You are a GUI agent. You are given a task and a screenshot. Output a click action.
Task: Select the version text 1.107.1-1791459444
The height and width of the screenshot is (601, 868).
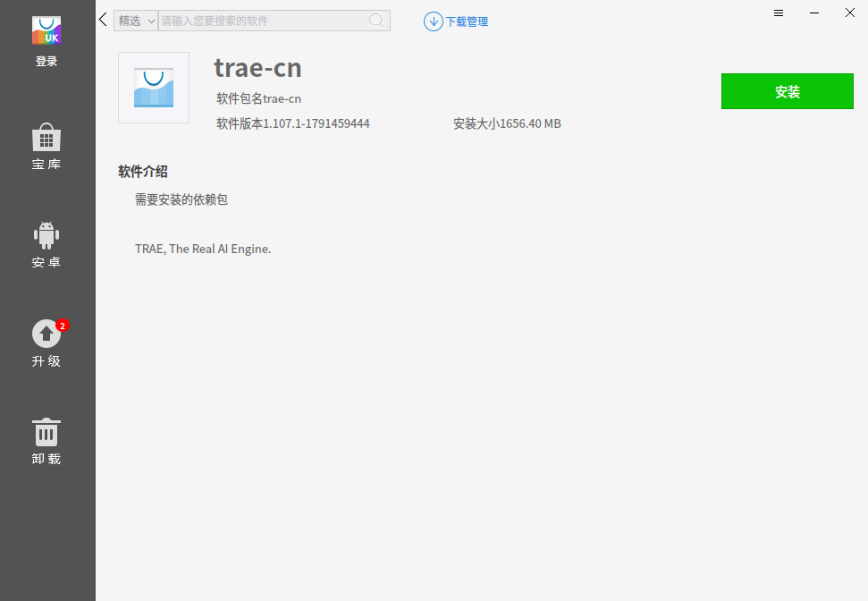[x=316, y=123]
